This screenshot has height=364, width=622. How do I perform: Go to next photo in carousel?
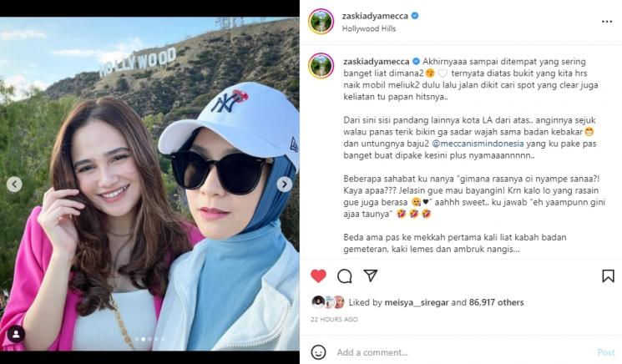pyautogui.click(x=285, y=185)
